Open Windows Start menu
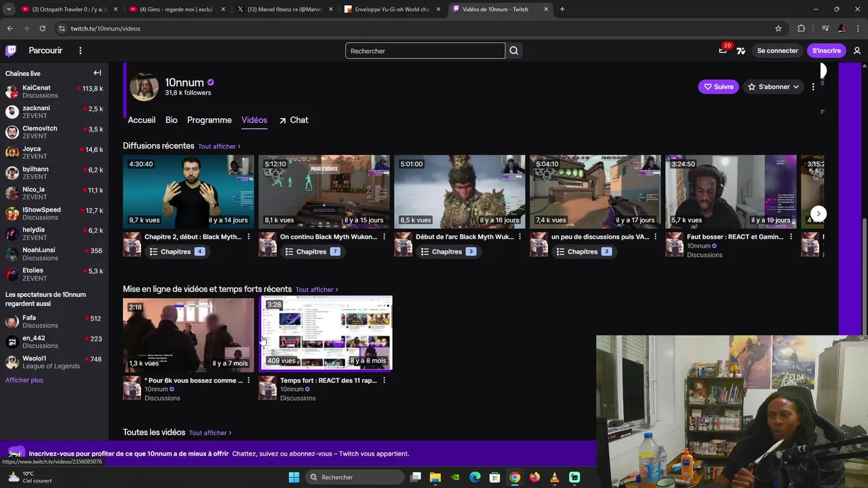The image size is (868, 488). [294, 477]
